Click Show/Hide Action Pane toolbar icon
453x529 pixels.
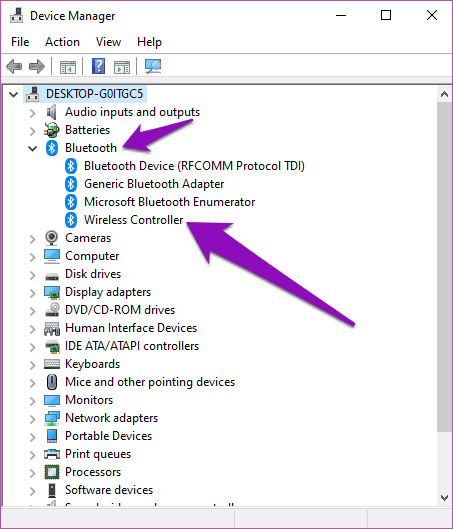(122, 67)
